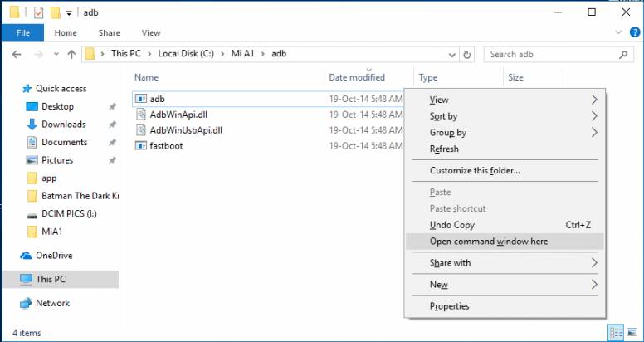
Task: Choose Open command window here
Action: pos(488,242)
